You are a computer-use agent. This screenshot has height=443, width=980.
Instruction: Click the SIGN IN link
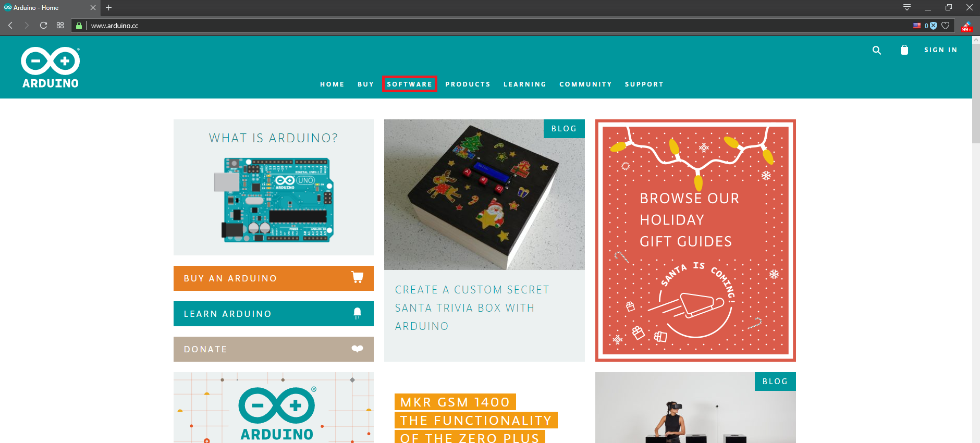[941, 50]
